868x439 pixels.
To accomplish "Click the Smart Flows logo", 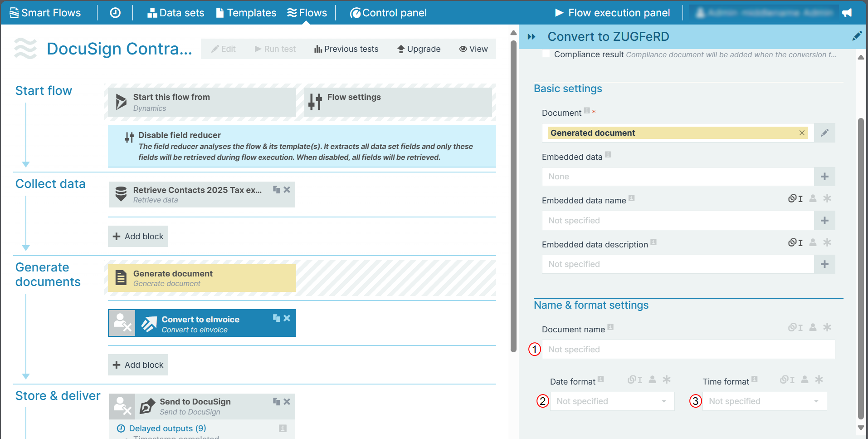I will tap(45, 13).
